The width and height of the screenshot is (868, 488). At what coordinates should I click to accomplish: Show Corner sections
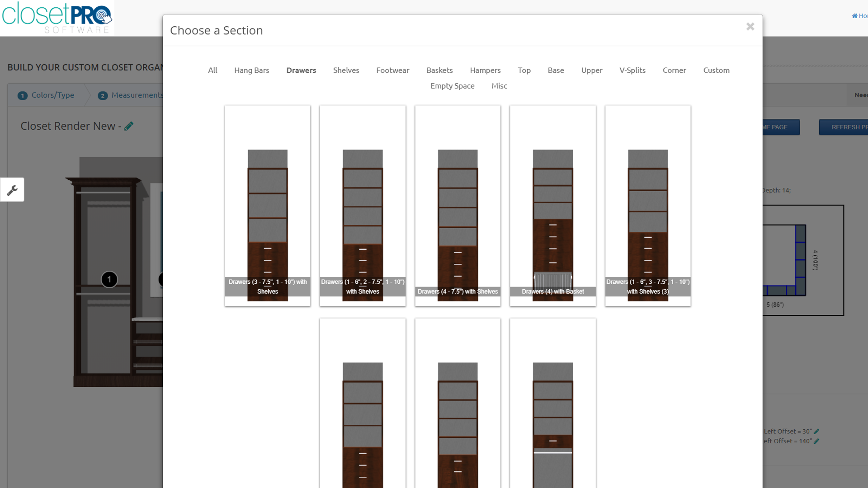click(674, 70)
